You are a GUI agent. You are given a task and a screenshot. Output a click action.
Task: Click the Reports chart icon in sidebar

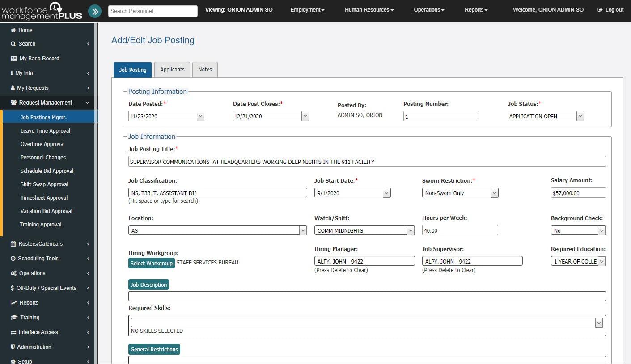click(x=14, y=303)
